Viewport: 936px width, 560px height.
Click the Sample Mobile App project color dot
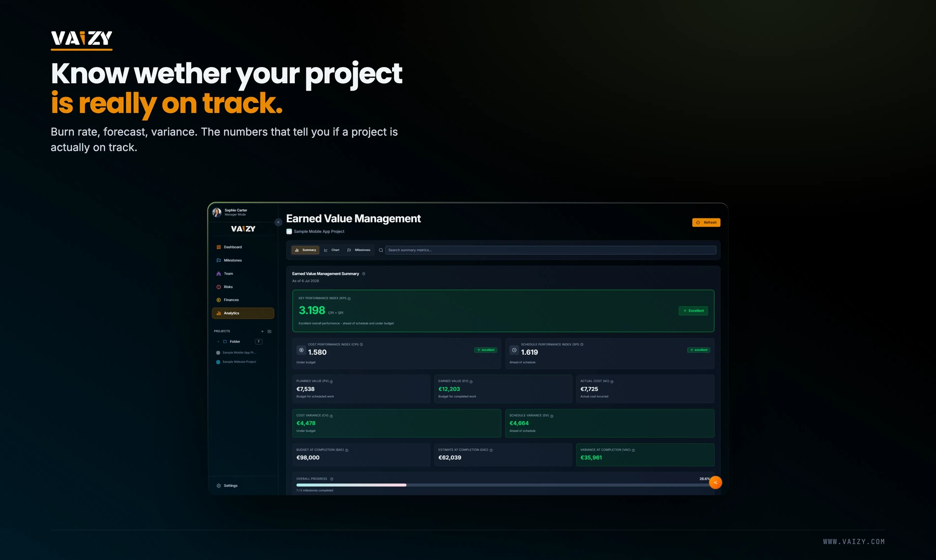[218, 353]
